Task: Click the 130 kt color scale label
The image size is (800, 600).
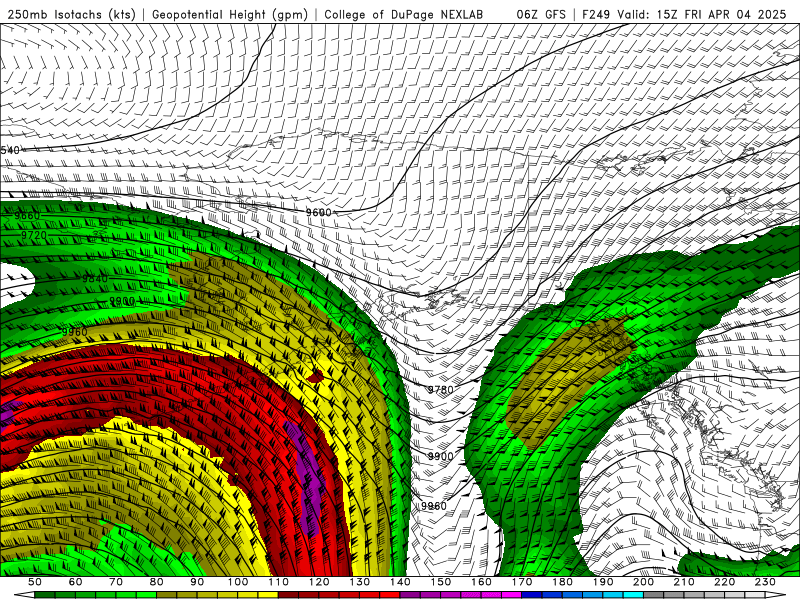Action: coord(359,582)
